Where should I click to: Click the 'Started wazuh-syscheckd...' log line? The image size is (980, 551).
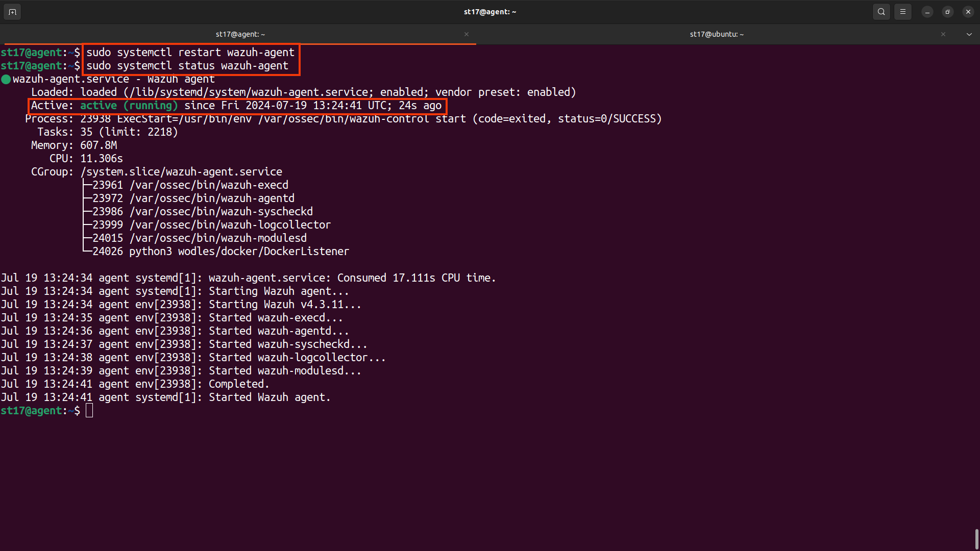(184, 344)
